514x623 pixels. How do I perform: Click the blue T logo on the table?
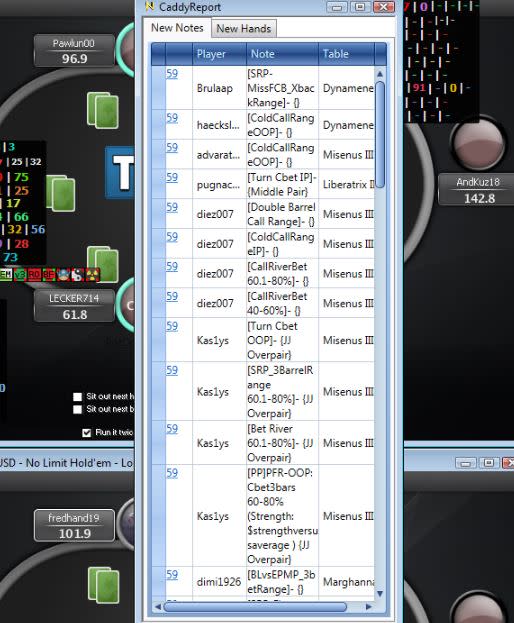pyautogui.click(x=120, y=172)
